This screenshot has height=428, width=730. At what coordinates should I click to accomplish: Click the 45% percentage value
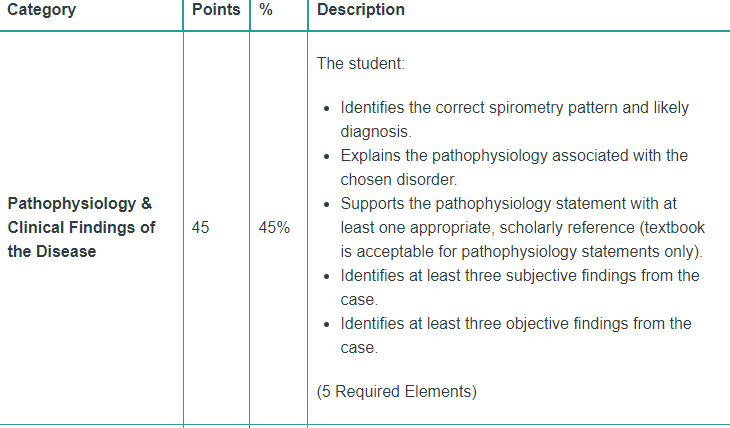click(274, 228)
